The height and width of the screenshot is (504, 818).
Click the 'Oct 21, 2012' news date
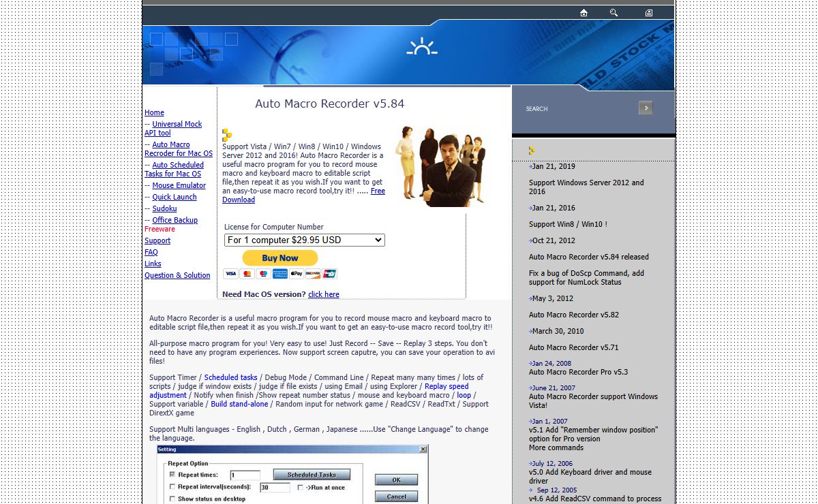pyautogui.click(x=554, y=240)
